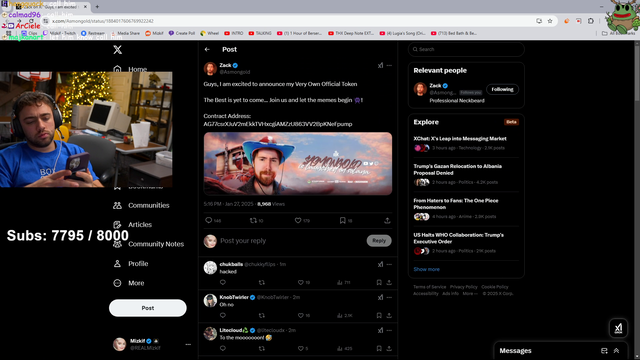Open the floating Grok button

618,328
